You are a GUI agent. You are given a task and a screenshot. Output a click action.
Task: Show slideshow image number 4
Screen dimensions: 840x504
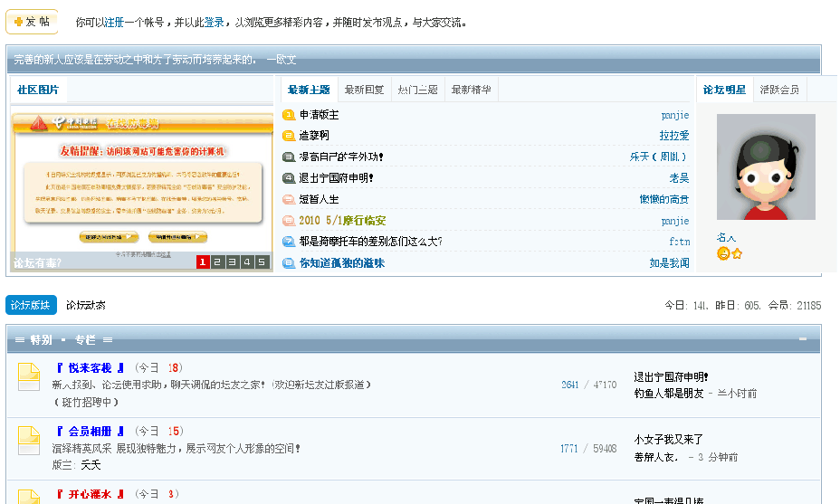pos(246,262)
